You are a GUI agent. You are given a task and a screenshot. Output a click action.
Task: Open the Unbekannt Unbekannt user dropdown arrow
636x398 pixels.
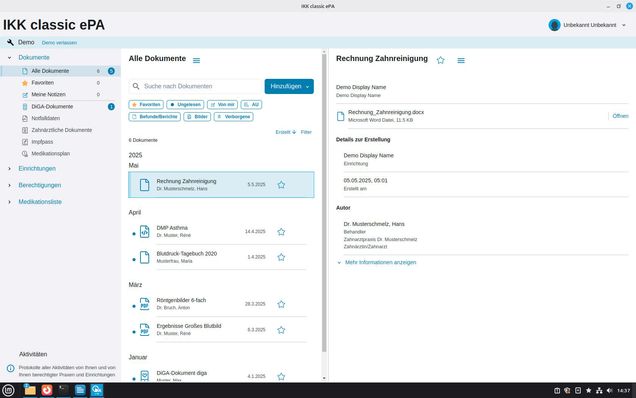[624, 25]
